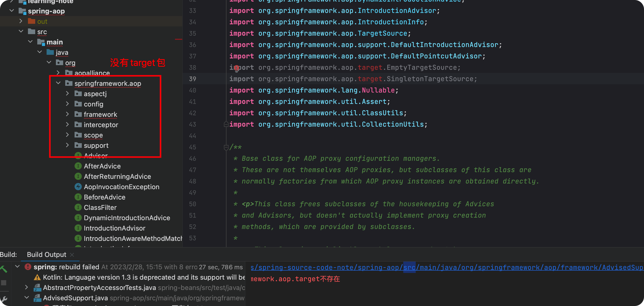This screenshot has width=644, height=306.
Task: Click the IntroductionAdvisor interface icon
Action: (x=78, y=228)
